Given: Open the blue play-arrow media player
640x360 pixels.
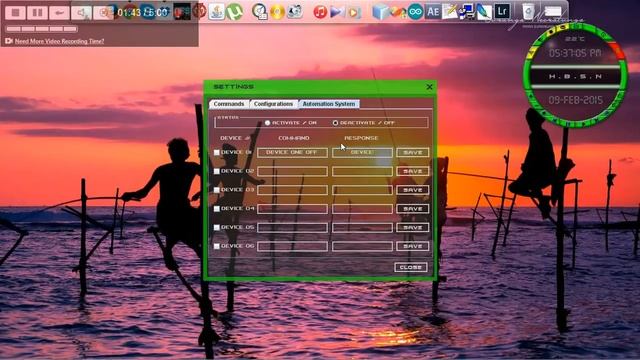Looking at the screenshot, I should pos(337,12).
